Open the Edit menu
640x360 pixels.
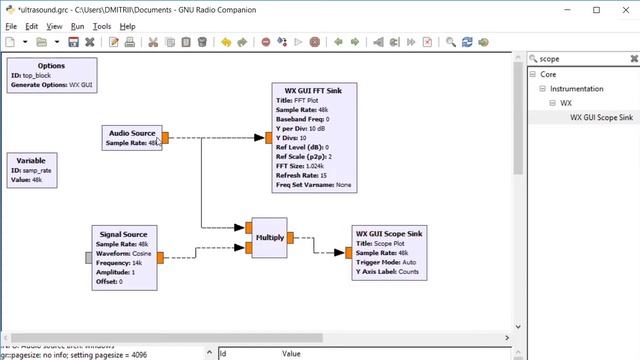point(31,27)
